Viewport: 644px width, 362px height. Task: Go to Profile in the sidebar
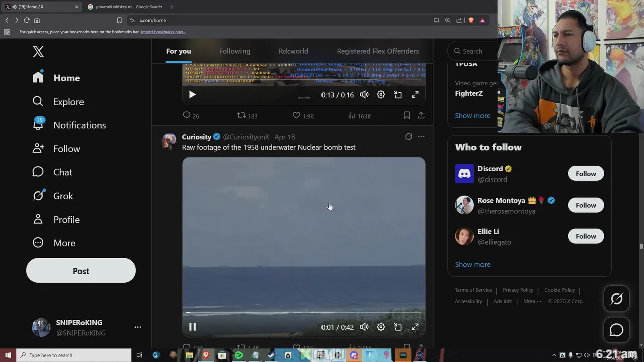click(56, 220)
